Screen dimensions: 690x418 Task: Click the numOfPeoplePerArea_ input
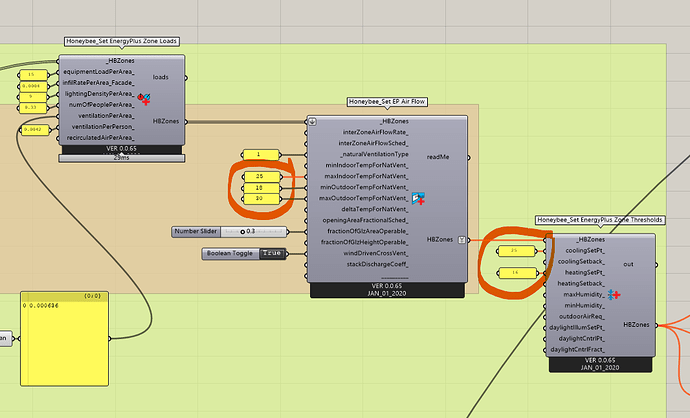click(x=102, y=105)
